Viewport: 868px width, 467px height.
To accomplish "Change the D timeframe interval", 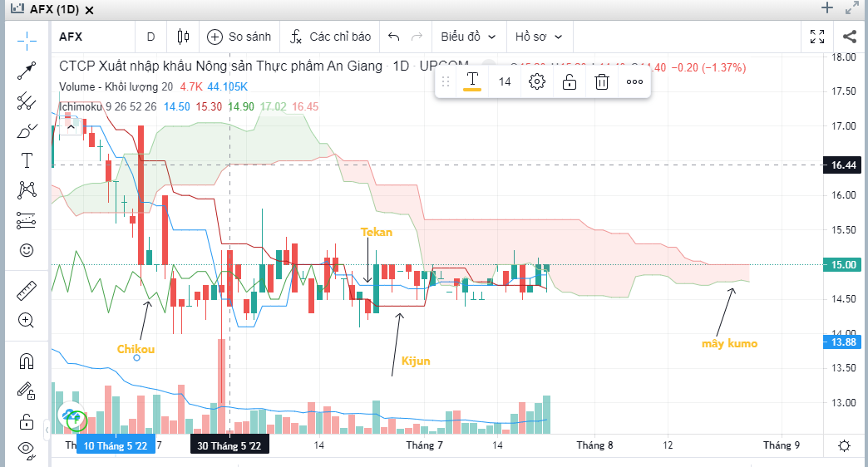I will pyautogui.click(x=150, y=37).
